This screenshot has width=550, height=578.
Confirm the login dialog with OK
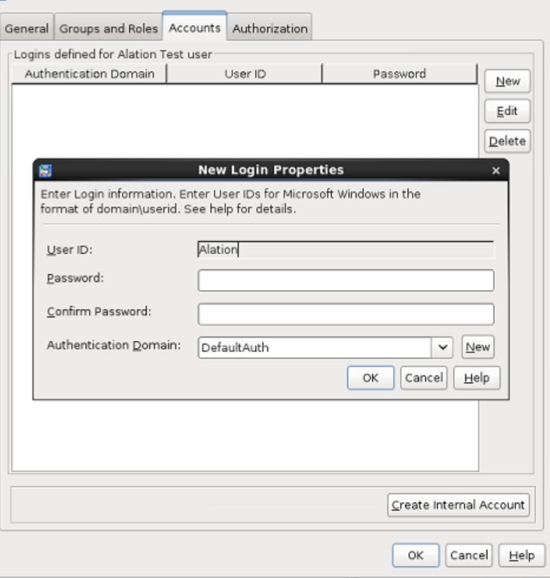pyautogui.click(x=370, y=378)
